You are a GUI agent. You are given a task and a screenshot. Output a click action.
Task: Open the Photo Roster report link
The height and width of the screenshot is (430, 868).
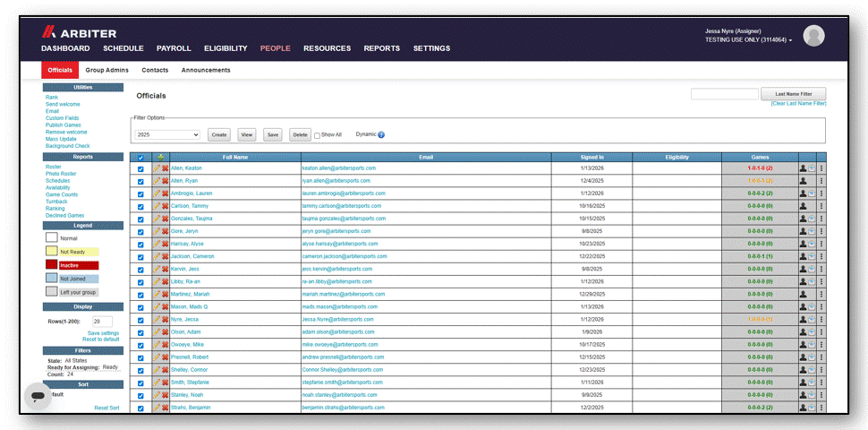point(62,174)
